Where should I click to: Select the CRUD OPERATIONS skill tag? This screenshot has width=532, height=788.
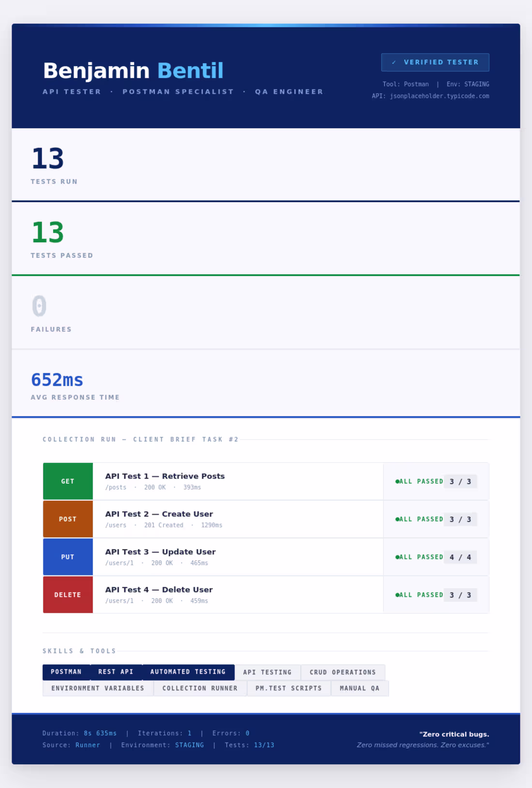click(343, 672)
